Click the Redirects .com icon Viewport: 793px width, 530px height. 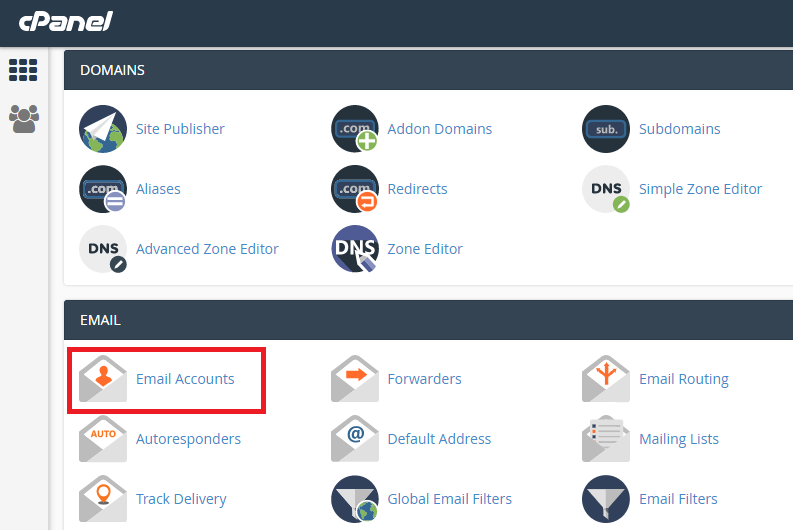click(x=355, y=189)
